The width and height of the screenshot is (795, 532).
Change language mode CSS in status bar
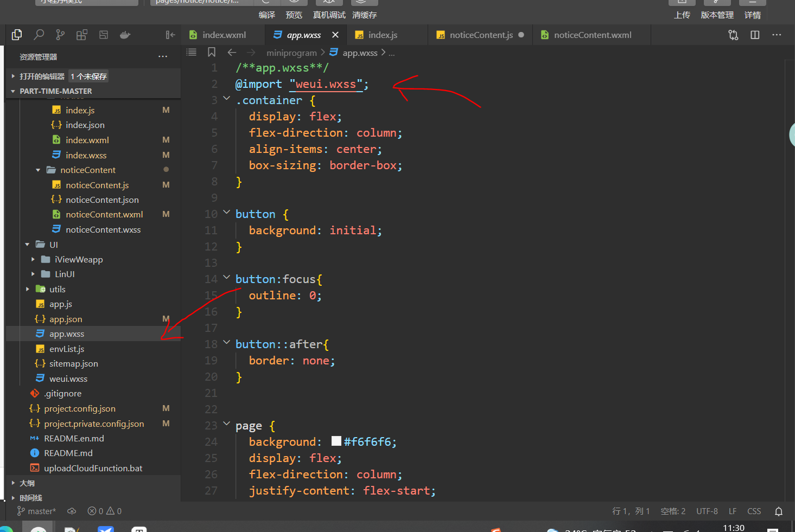(754, 511)
